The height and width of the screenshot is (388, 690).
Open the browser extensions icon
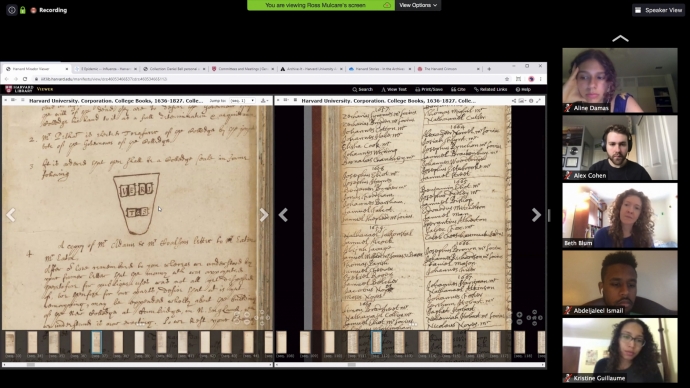click(x=518, y=79)
